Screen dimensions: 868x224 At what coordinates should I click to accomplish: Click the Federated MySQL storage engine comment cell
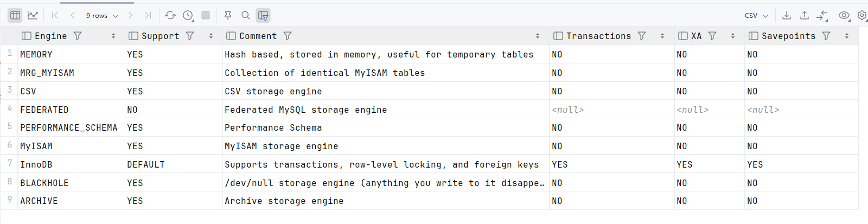point(306,110)
